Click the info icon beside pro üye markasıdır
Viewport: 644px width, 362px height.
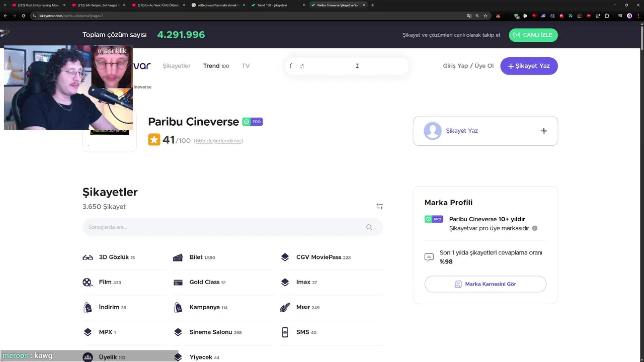(535, 228)
